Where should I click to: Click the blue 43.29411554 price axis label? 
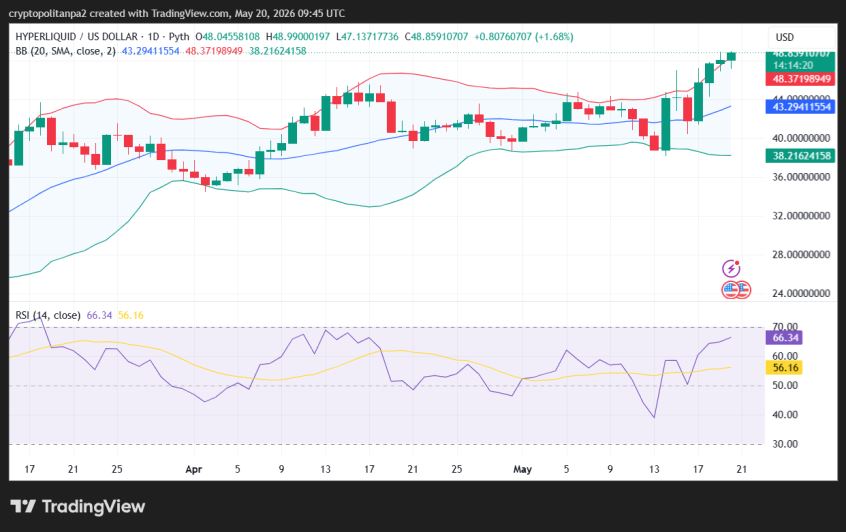pos(801,106)
